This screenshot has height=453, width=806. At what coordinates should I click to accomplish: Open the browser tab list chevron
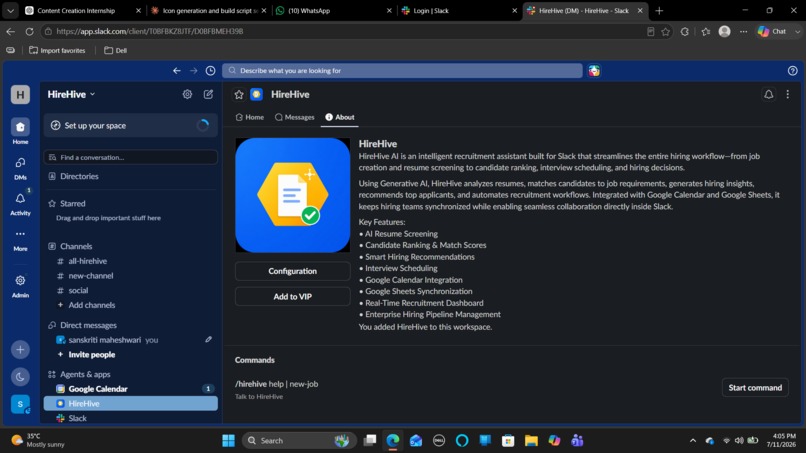click(10, 10)
